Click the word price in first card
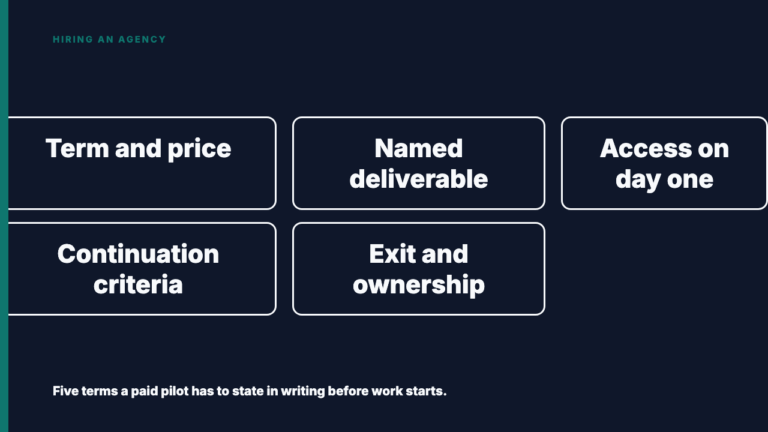768x432 pixels. (x=199, y=149)
